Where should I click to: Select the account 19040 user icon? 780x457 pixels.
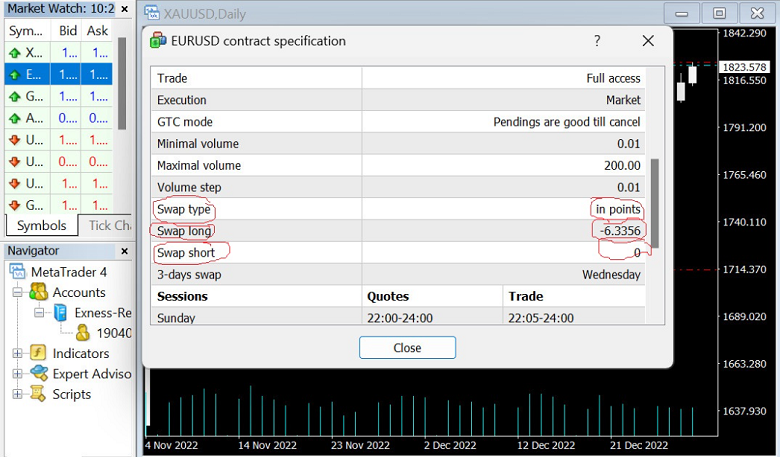point(84,333)
